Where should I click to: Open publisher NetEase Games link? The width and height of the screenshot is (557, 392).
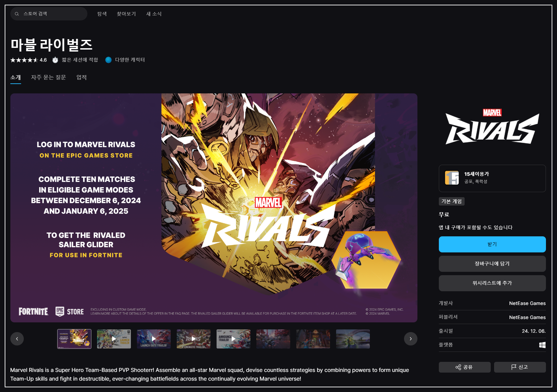[527, 317]
